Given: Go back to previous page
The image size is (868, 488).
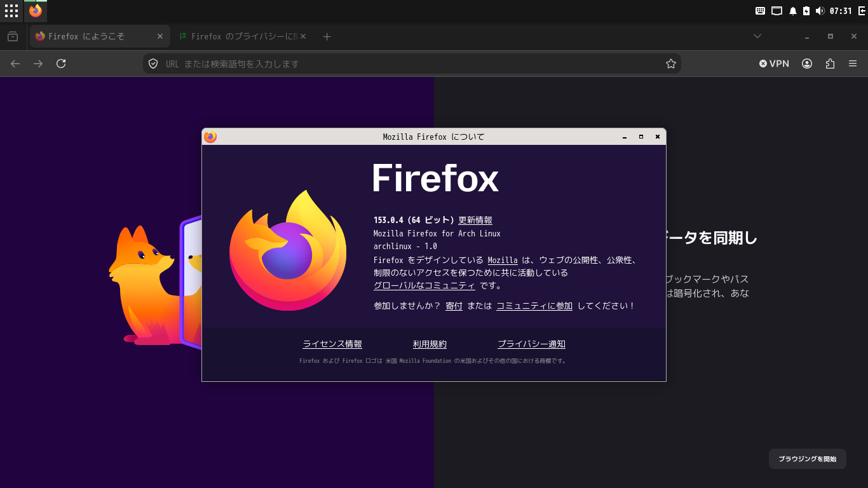Looking at the screenshot, I should click(x=15, y=64).
